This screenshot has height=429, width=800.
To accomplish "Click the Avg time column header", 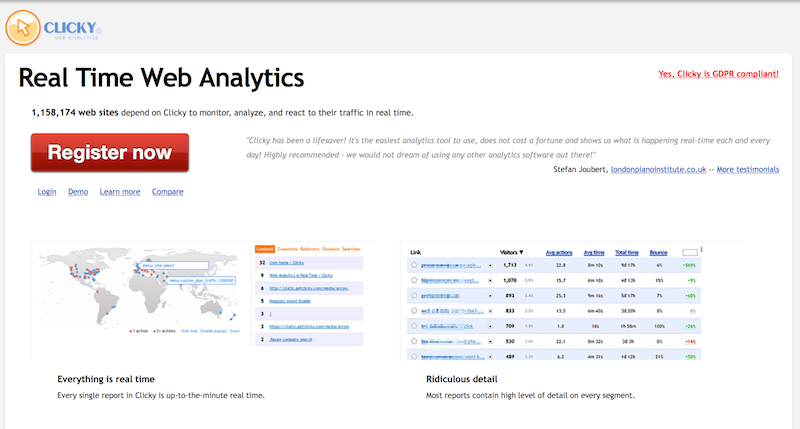I will pos(594,253).
